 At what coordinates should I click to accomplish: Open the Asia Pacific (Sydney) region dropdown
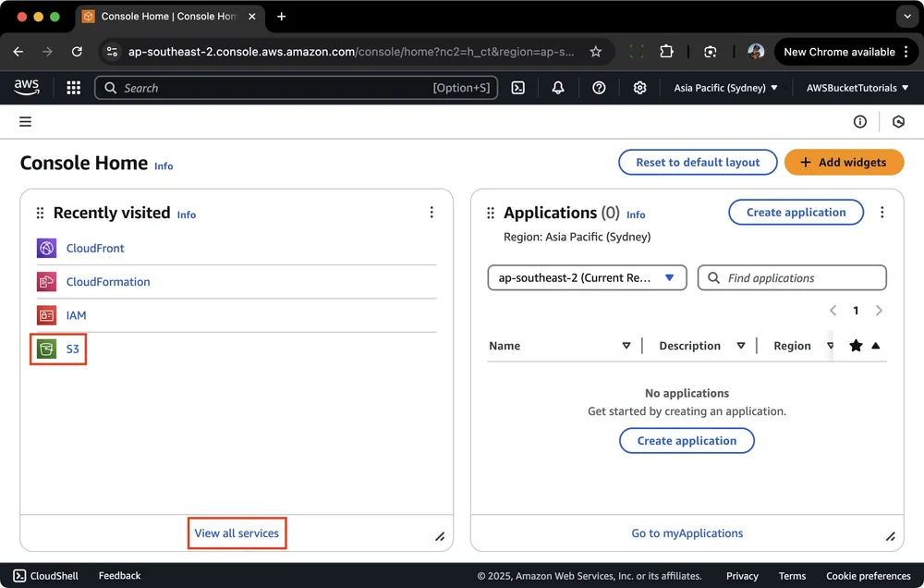tap(725, 88)
